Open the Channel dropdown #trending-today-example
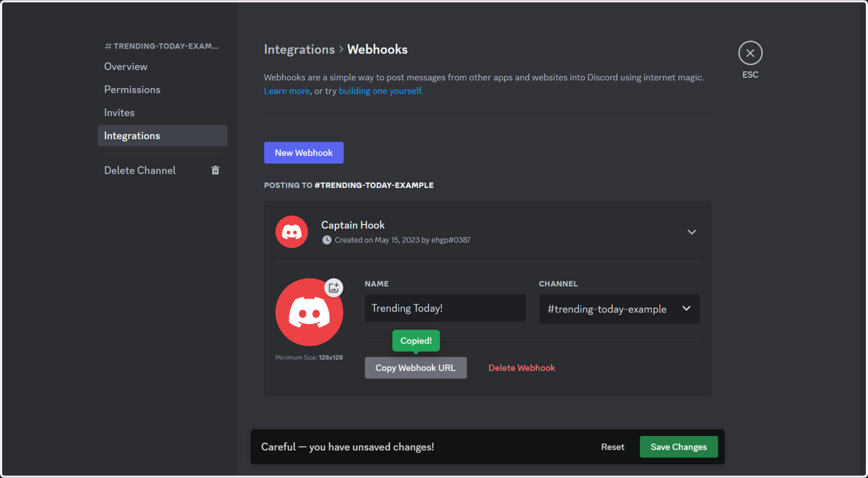This screenshot has height=478, width=868. (619, 309)
